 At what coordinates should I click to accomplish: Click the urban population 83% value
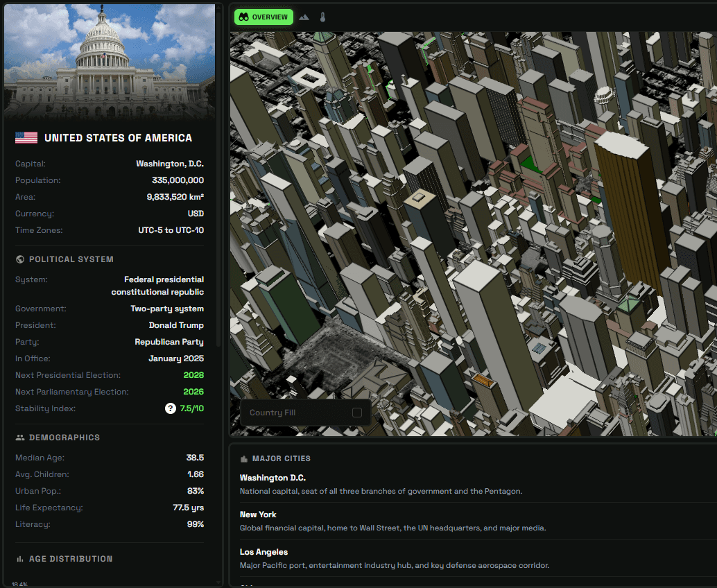(196, 491)
